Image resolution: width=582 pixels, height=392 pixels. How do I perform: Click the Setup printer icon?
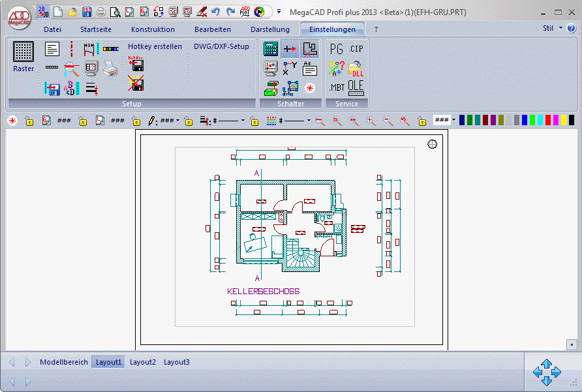pos(110,69)
